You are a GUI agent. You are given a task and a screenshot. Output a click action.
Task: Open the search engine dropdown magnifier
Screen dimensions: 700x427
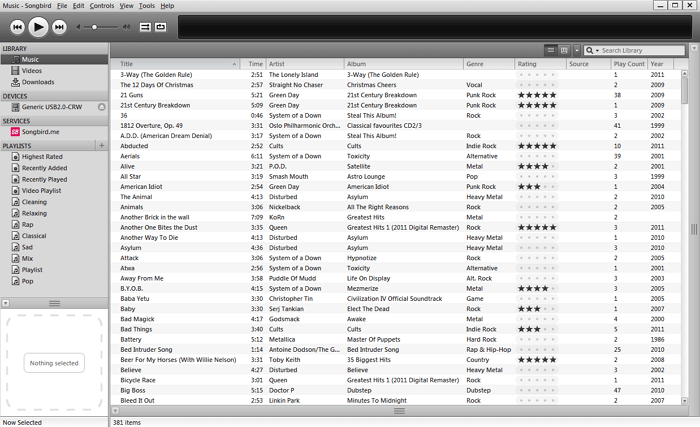(x=593, y=50)
